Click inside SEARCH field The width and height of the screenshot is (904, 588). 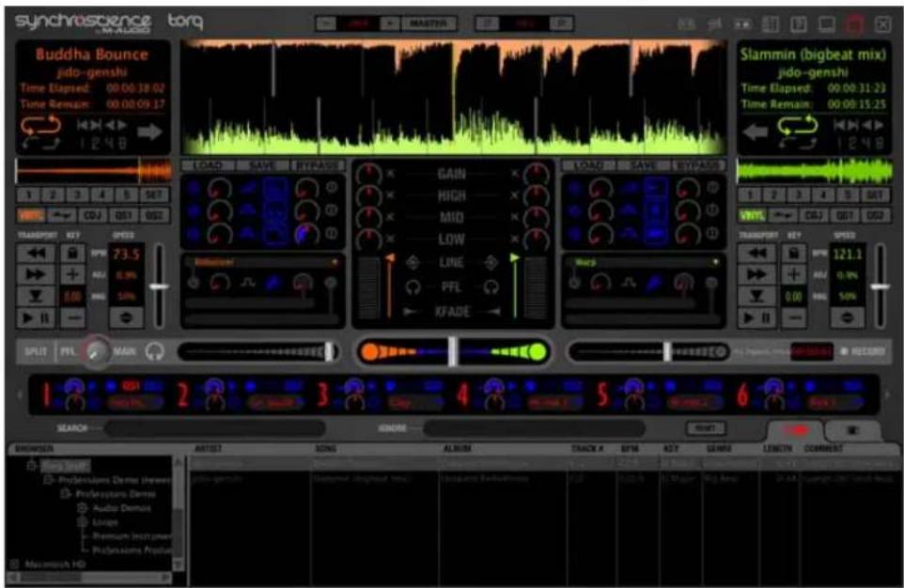214,428
